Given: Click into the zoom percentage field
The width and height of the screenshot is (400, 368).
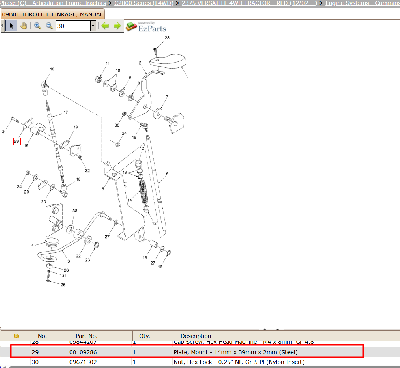Looking at the screenshot, I should click(x=73, y=26).
